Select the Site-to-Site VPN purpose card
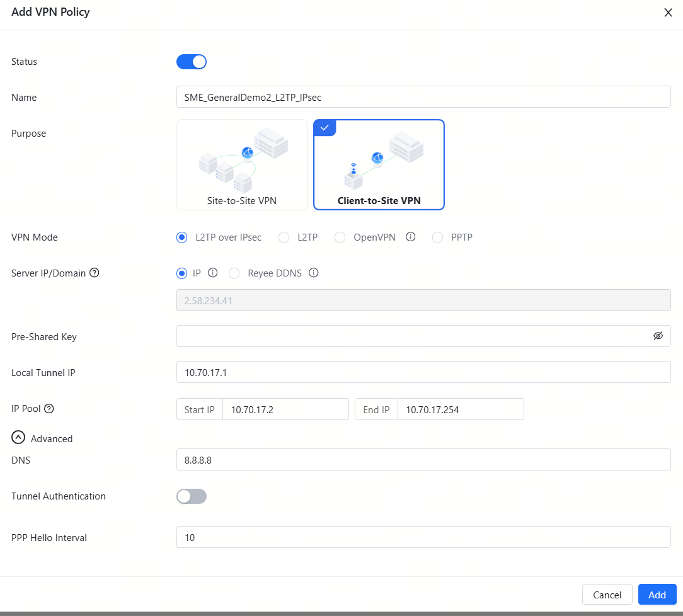The image size is (683, 616). (x=242, y=164)
